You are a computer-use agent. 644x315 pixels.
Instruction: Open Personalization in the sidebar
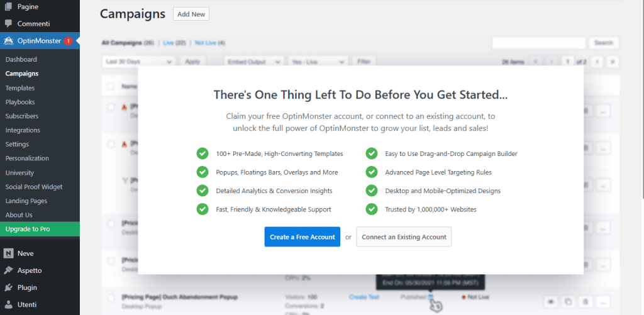[x=27, y=158]
